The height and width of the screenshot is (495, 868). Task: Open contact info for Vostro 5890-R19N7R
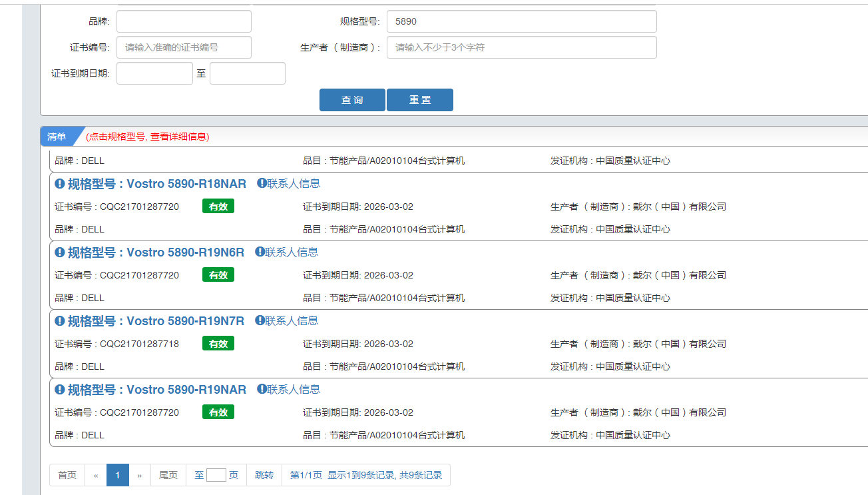287,320
